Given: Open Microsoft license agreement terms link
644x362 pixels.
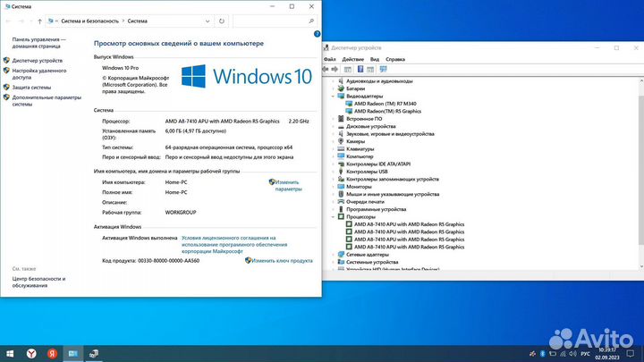Looking at the screenshot, I should [234, 245].
